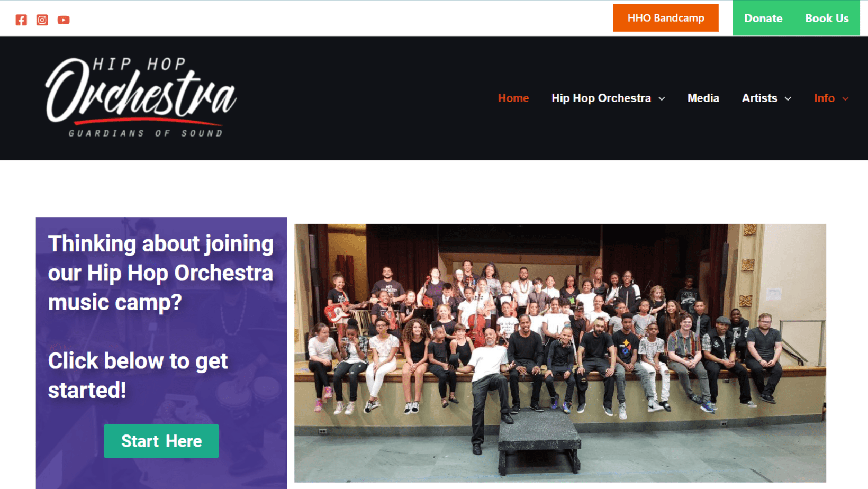This screenshot has height=489, width=868.
Task: Go to the Home menu item
Action: pos(513,98)
